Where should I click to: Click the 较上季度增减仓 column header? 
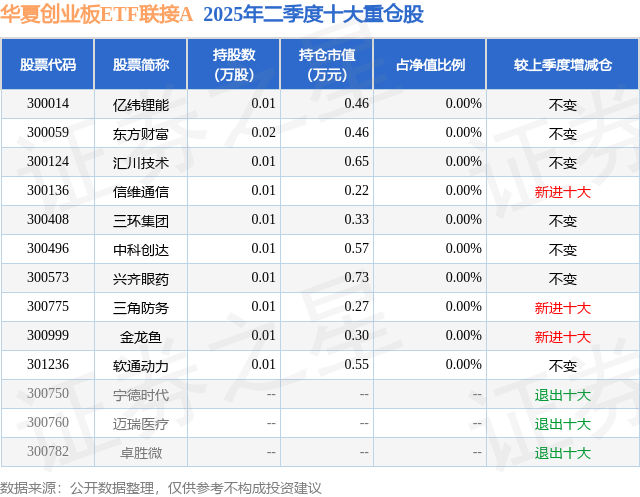point(563,64)
